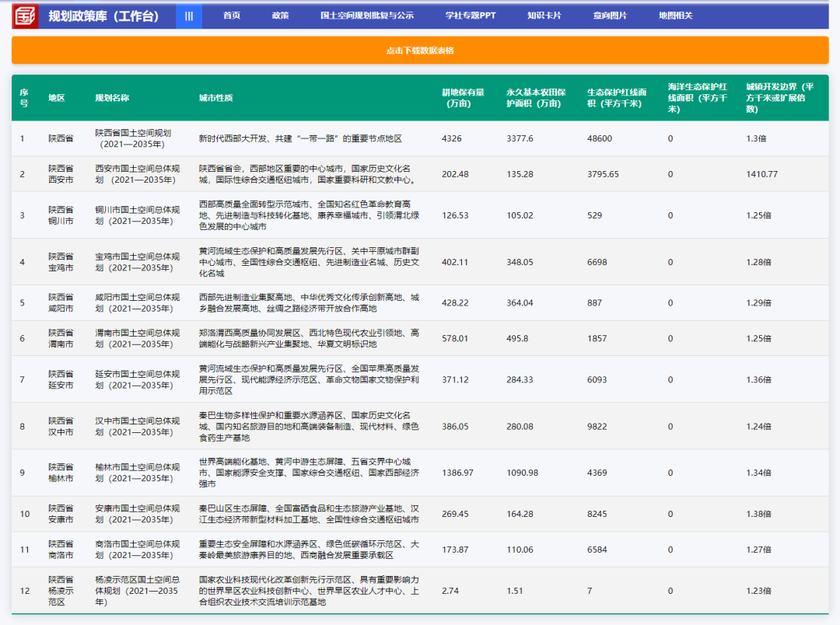The image size is (840, 625).
Task: Select 榆林市国土空间总体规划 plan name
Action: [137, 473]
